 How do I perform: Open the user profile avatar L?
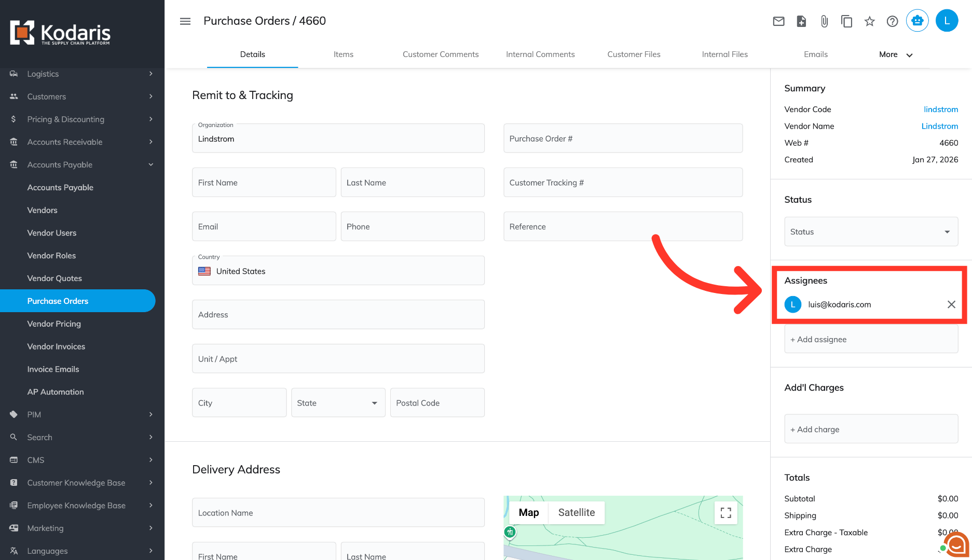pyautogui.click(x=947, y=21)
